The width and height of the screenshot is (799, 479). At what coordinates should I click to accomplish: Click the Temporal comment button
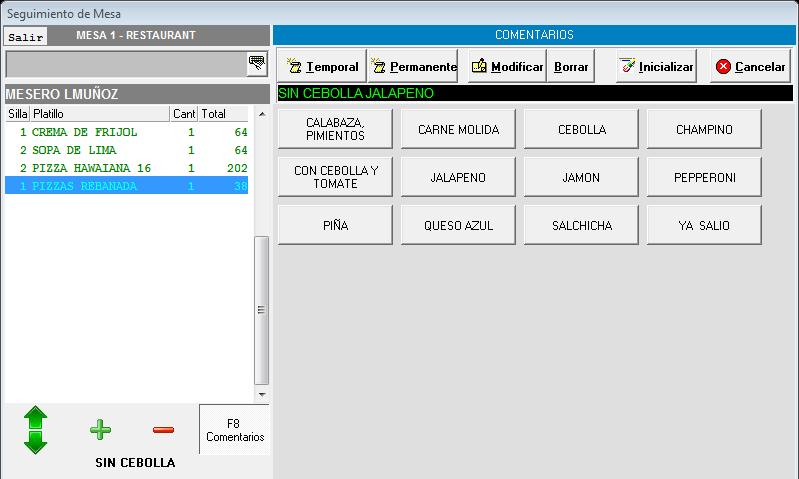(x=322, y=66)
